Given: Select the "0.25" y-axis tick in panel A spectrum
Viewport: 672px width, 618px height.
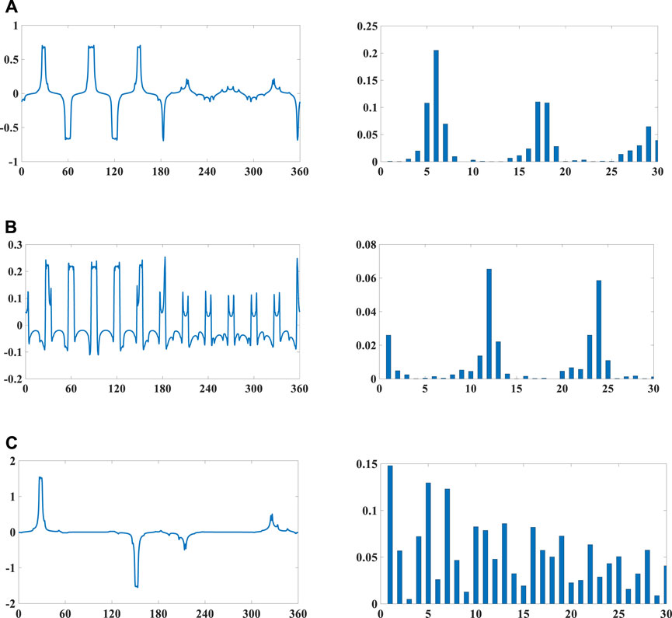Looking at the screenshot, I should [367, 26].
